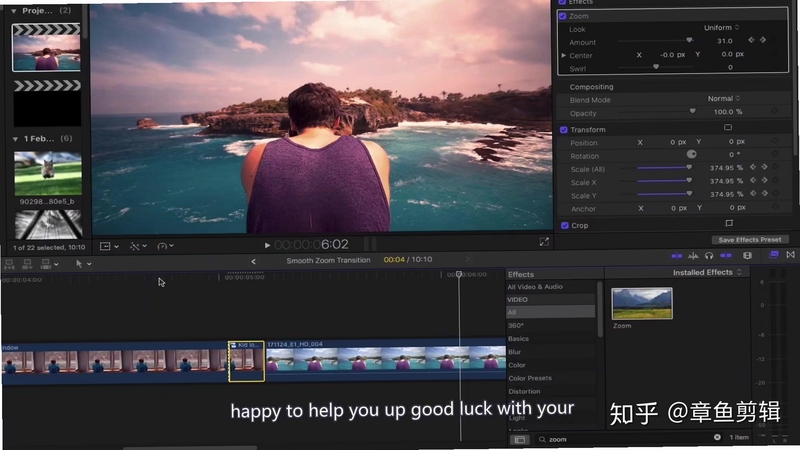Disable the Zoom effect checkbox
This screenshot has height=450, width=800.
[x=563, y=16]
